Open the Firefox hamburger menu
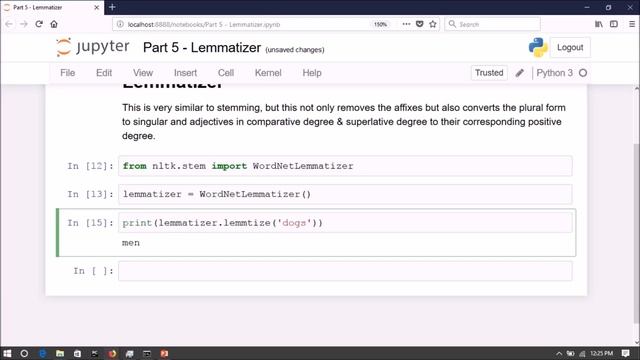 click(631, 24)
